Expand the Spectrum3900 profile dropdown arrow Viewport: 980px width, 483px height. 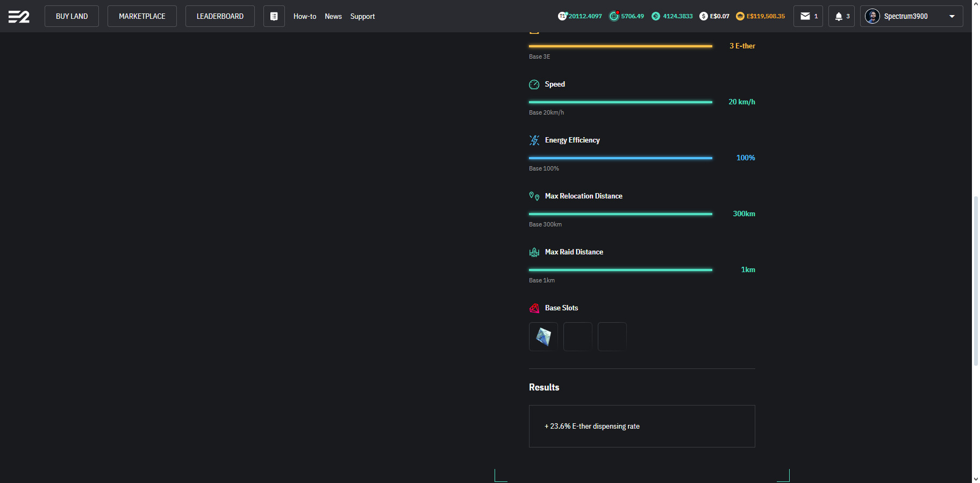[x=952, y=16]
